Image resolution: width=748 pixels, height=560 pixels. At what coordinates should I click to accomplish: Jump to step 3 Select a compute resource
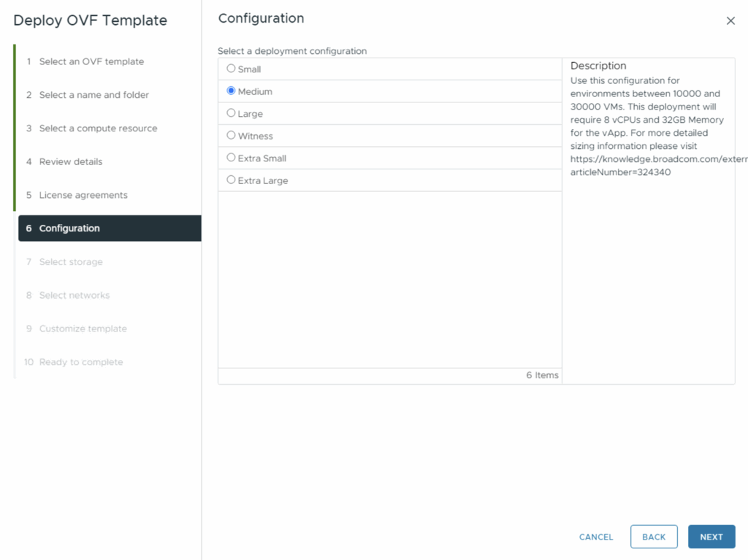coord(98,129)
